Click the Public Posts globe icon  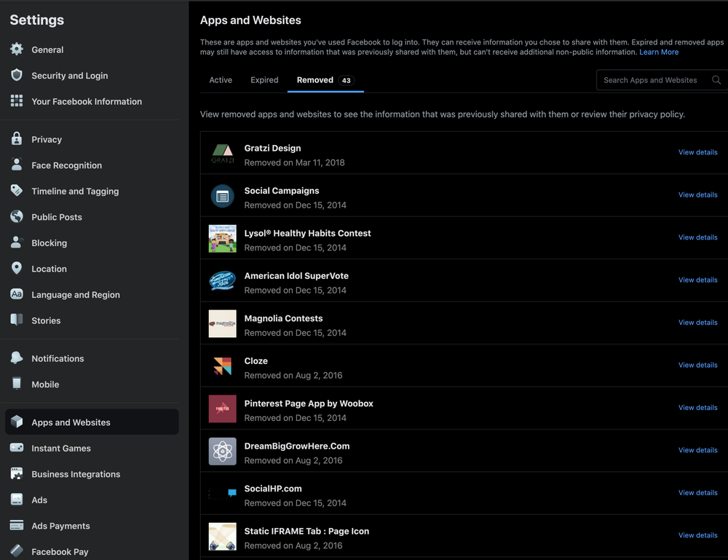(x=17, y=216)
